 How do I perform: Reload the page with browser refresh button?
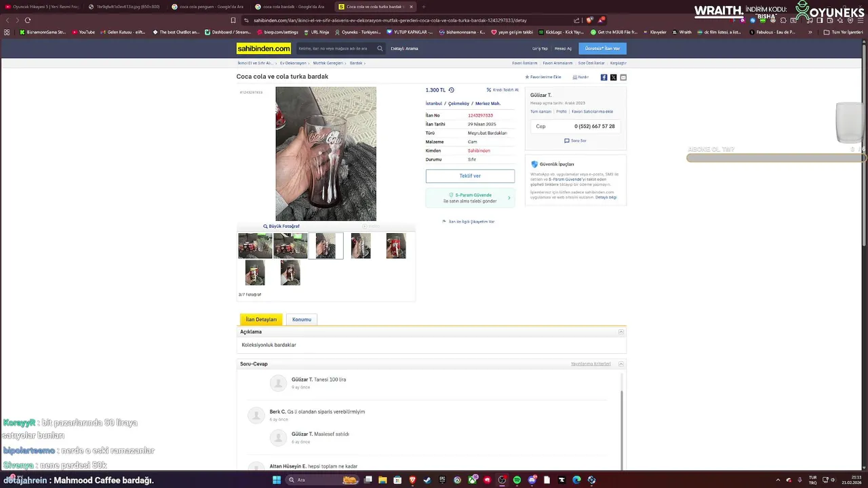(x=28, y=20)
